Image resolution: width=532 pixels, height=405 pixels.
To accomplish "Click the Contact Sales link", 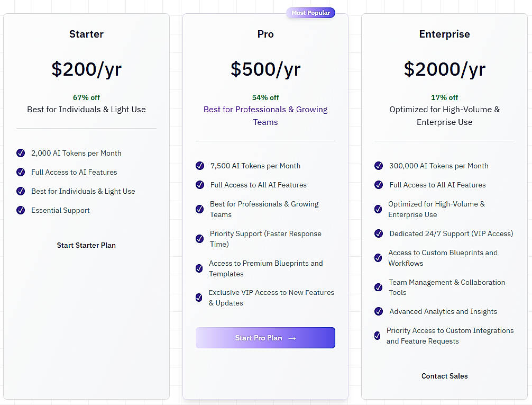I will (444, 376).
